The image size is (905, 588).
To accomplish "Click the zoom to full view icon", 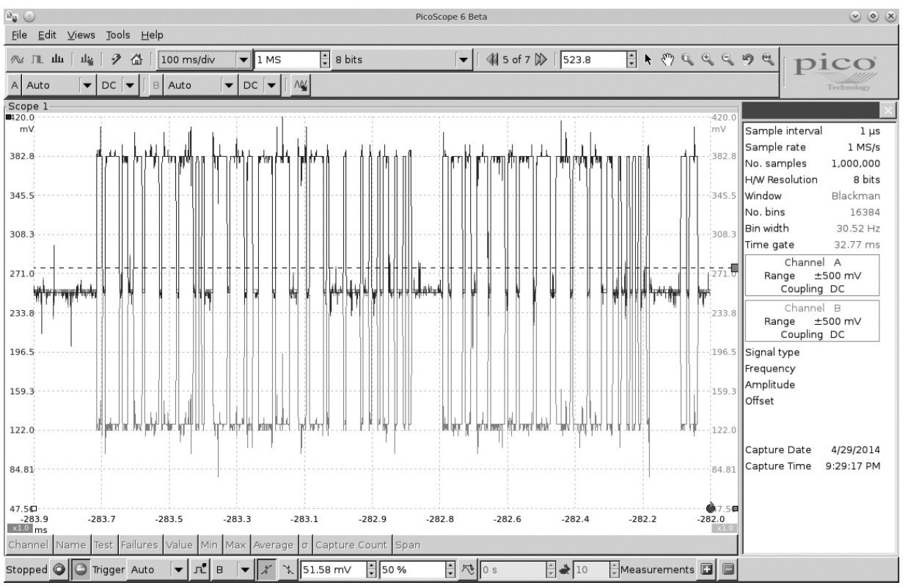I will coord(767,59).
